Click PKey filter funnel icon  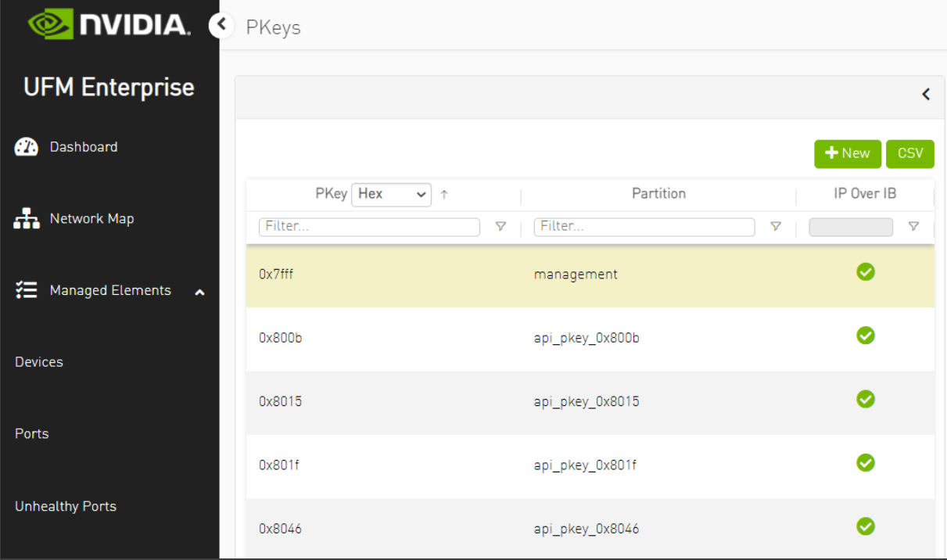click(501, 227)
